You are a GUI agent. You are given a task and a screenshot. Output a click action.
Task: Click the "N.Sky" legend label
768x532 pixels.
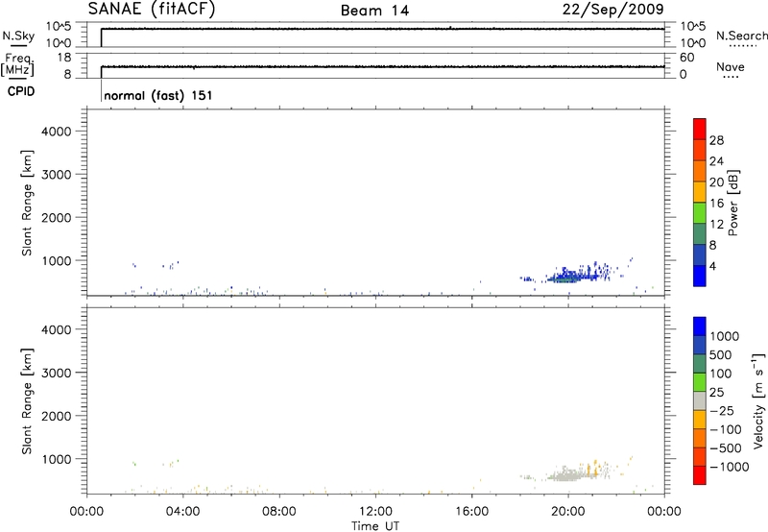18,36
